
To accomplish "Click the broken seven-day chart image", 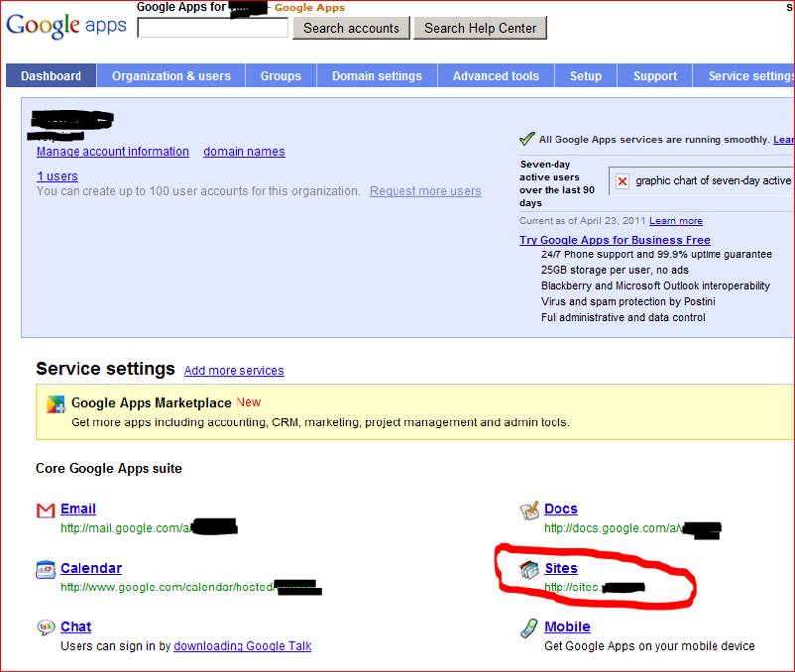I will coord(623,181).
